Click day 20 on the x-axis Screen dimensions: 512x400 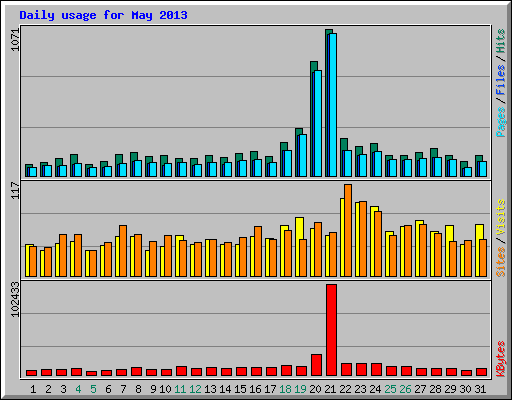pyautogui.click(x=315, y=389)
